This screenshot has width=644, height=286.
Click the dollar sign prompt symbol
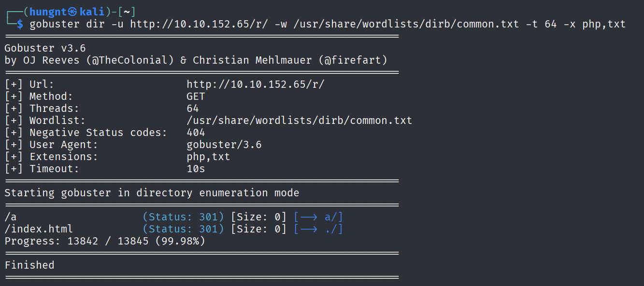click(20, 24)
